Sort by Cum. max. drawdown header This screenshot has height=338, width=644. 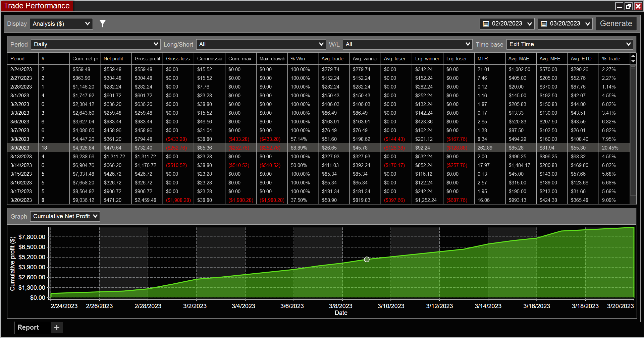pyautogui.click(x=241, y=59)
